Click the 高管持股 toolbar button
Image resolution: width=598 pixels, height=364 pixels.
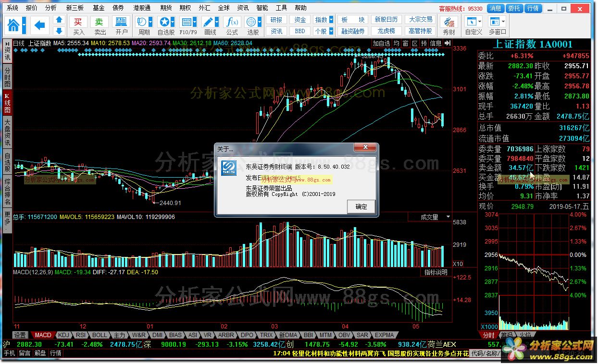pos(421,31)
